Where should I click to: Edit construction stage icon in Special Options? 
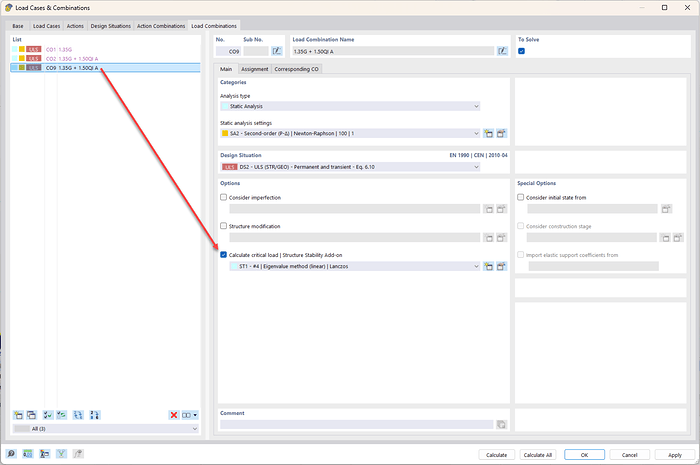tap(678, 238)
